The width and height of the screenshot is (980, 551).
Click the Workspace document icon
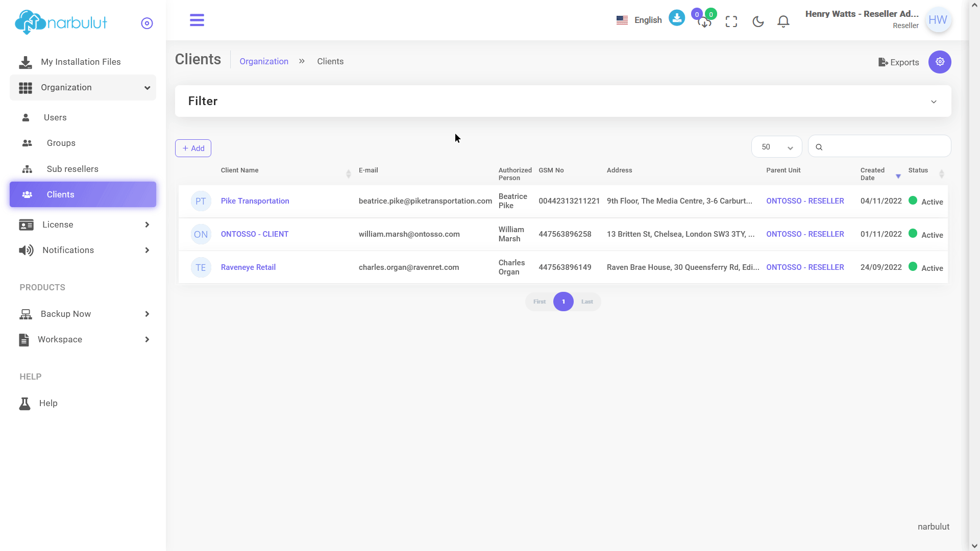pyautogui.click(x=24, y=340)
